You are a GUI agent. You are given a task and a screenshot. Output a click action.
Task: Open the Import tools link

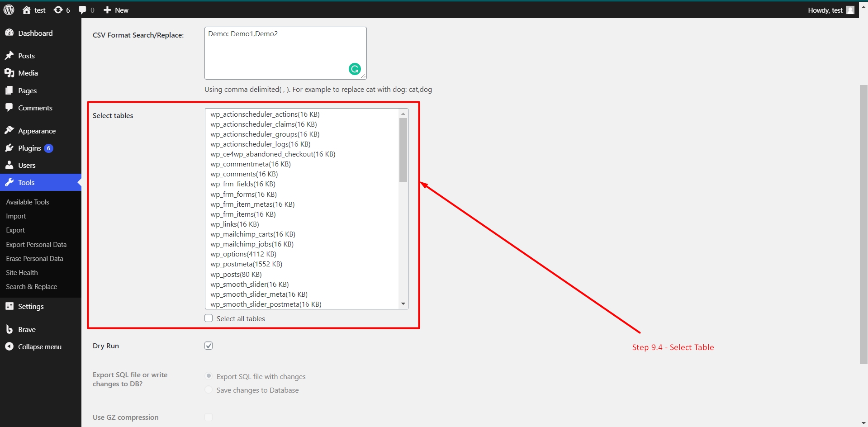coord(16,216)
